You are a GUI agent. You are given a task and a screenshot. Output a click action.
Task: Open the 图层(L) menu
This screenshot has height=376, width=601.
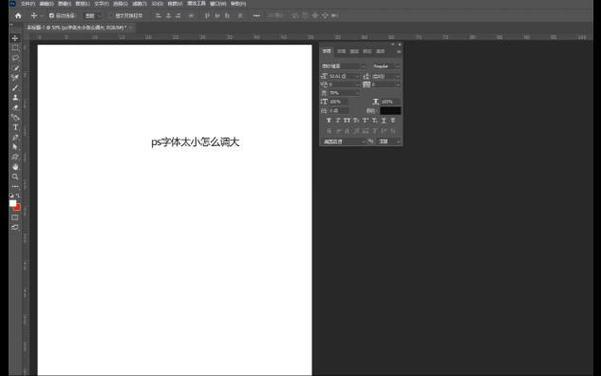tap(82, 4)
